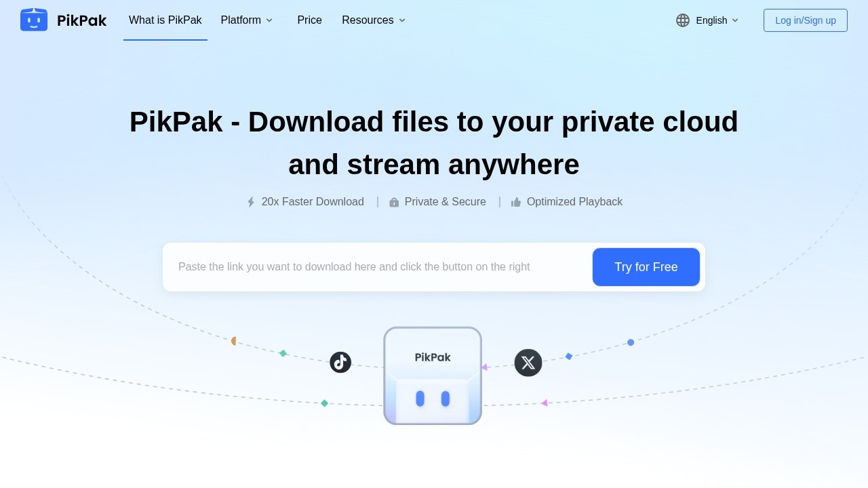Screen dimensions: 868x488
Task: Click the lightning bolt faster download icon
Action: (x=251, y=202)
